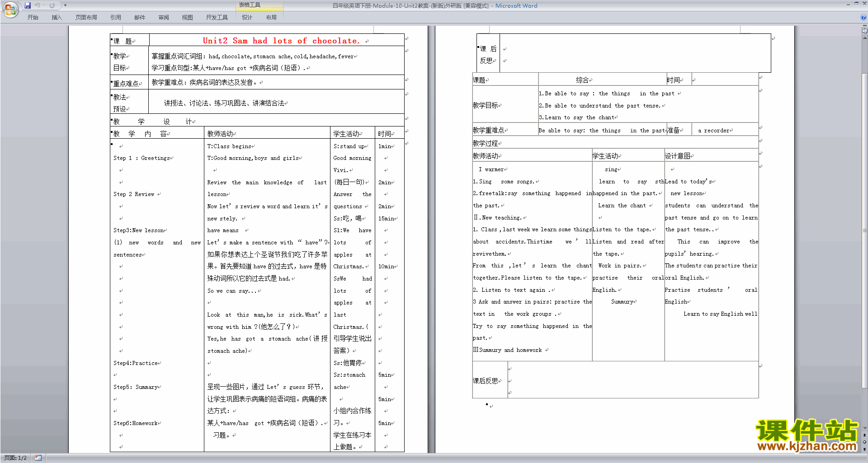Click the text 'Step6:Homework'
868x463 pixels.
point(136,423)
